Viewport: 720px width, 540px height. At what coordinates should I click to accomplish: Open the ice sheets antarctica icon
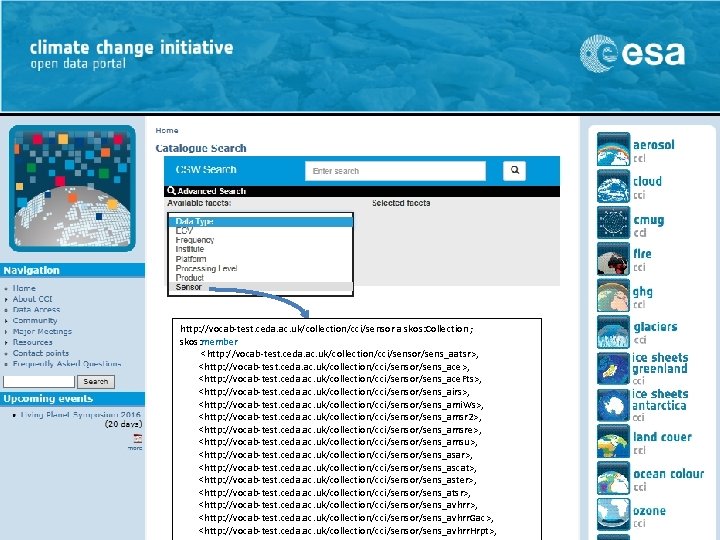613,405
